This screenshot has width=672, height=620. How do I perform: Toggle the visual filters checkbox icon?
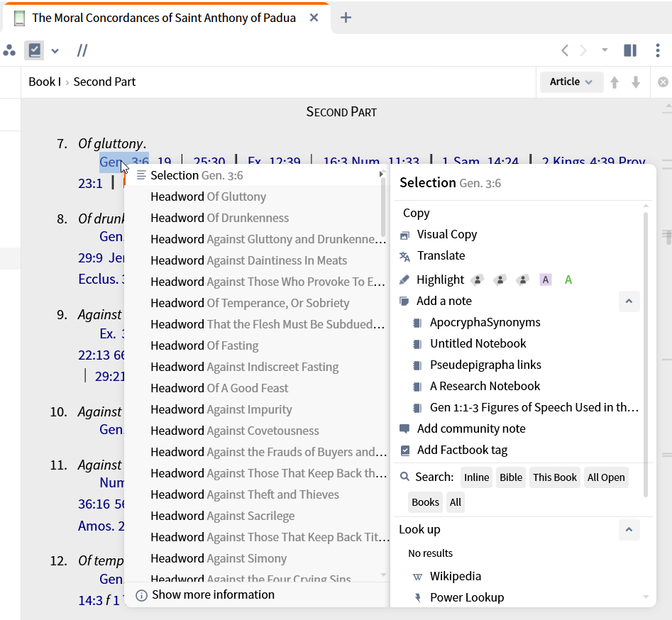pos(34,50)
